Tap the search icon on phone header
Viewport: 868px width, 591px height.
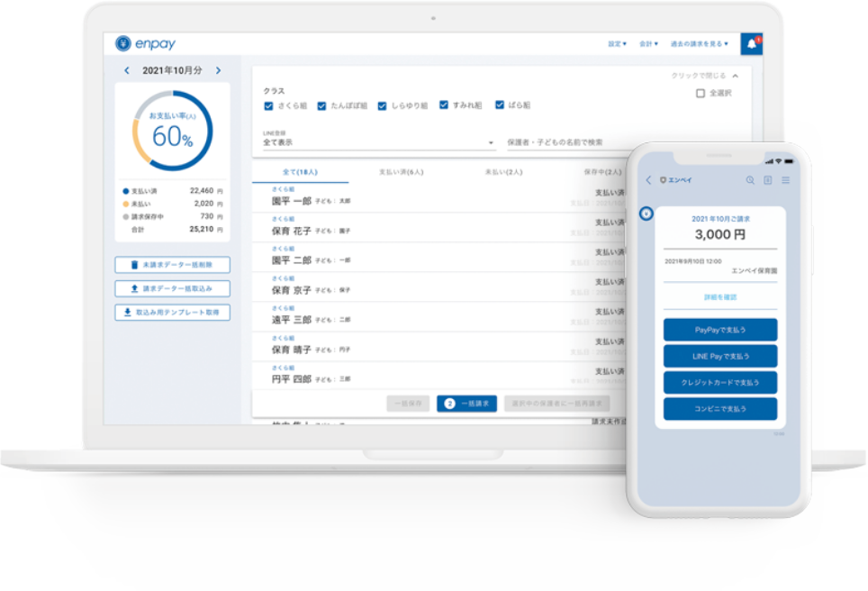click(750, 180)
